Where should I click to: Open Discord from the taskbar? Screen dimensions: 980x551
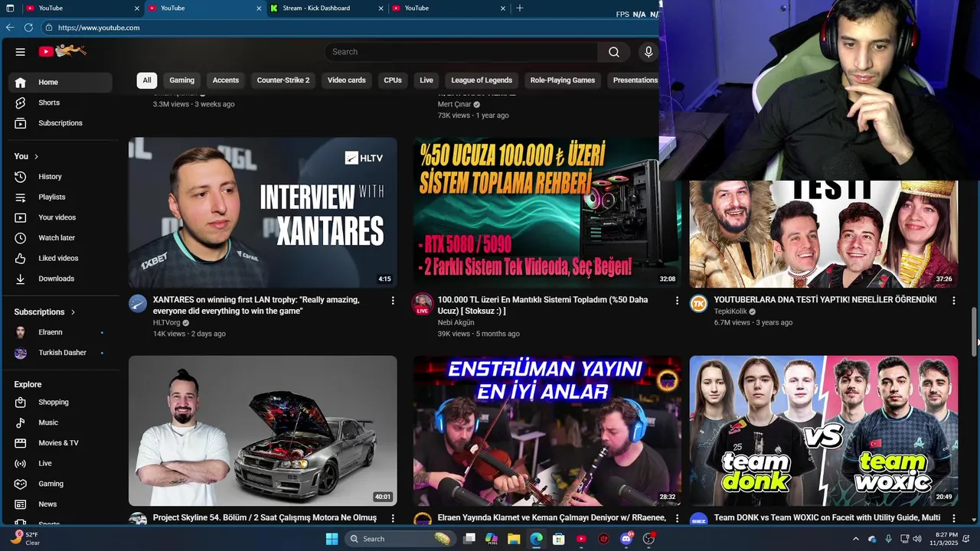[x=626, y=539]
